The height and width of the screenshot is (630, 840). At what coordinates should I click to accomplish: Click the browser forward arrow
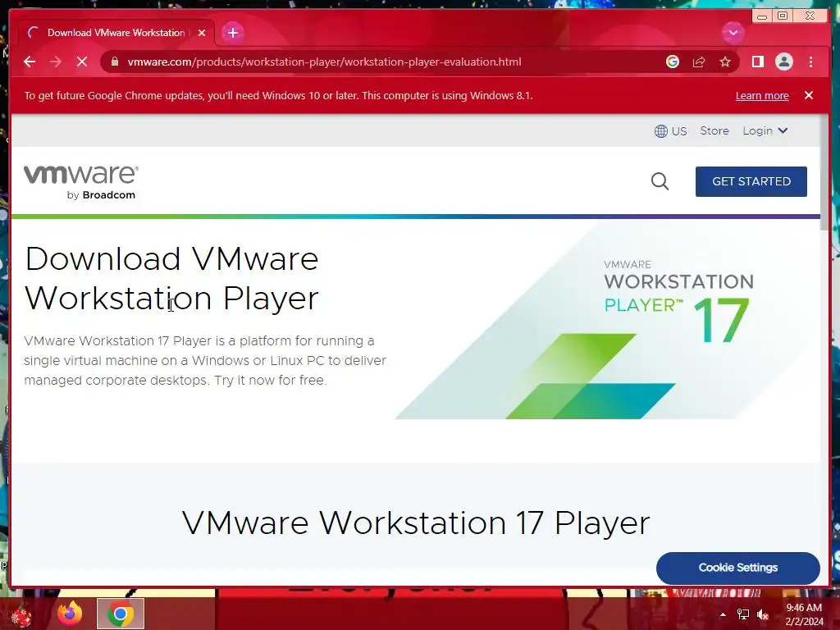point(56,62)
